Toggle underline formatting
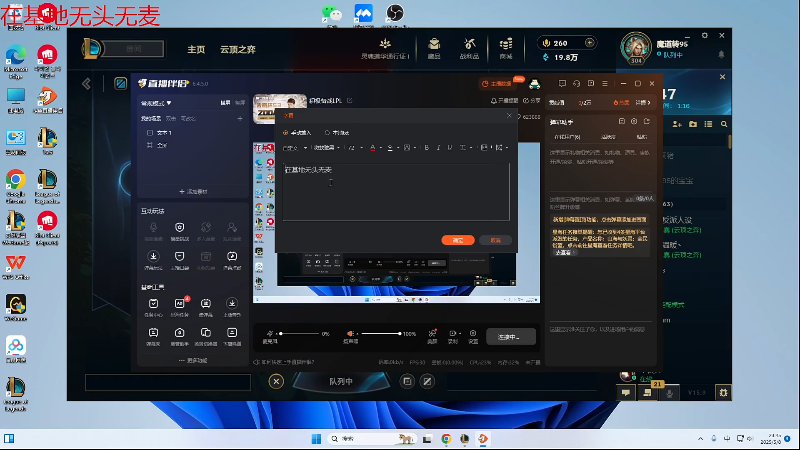 450,148
